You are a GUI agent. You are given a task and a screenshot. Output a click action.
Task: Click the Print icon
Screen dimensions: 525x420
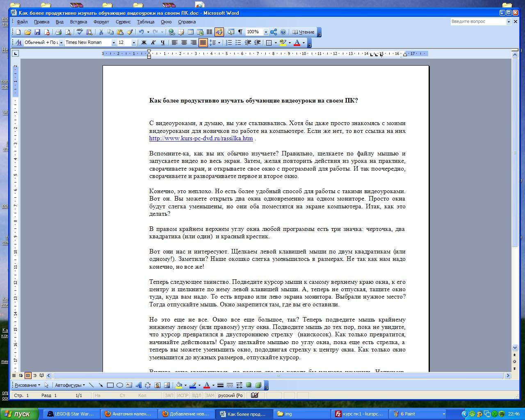coord(58,32)
